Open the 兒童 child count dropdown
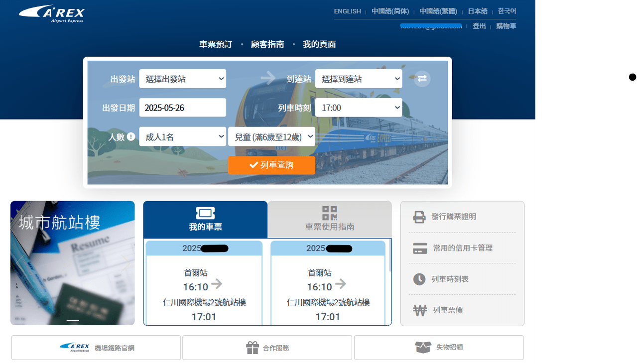Image resolution: width=637 pixels, height=364 pixels. pos(271,136)
